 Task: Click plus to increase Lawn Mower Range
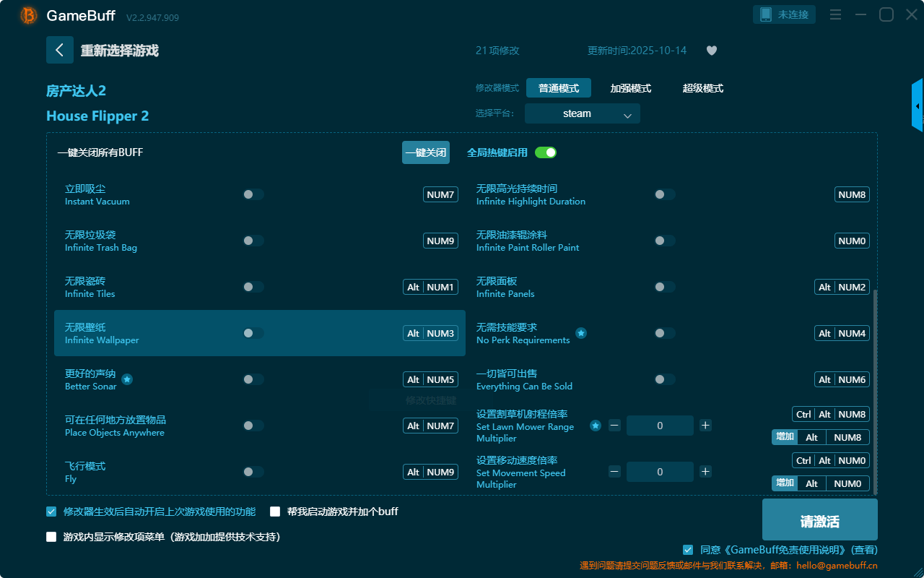click(x=706, y=426)
